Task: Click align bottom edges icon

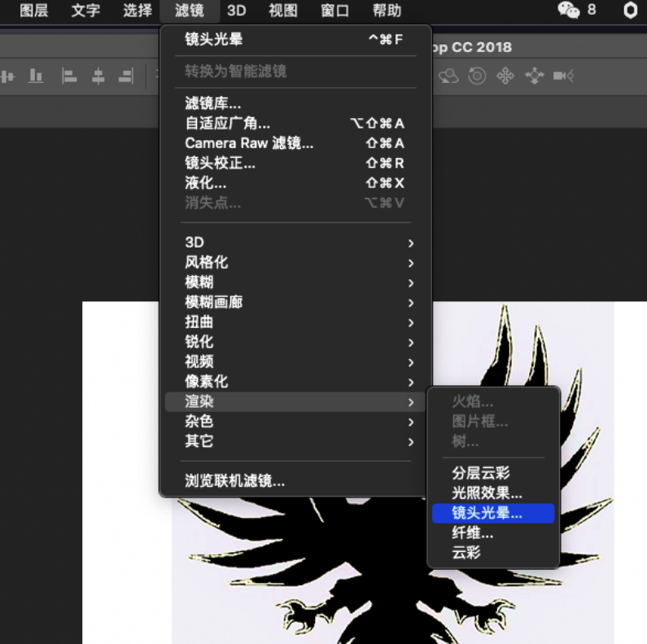Action: point(36,76)
